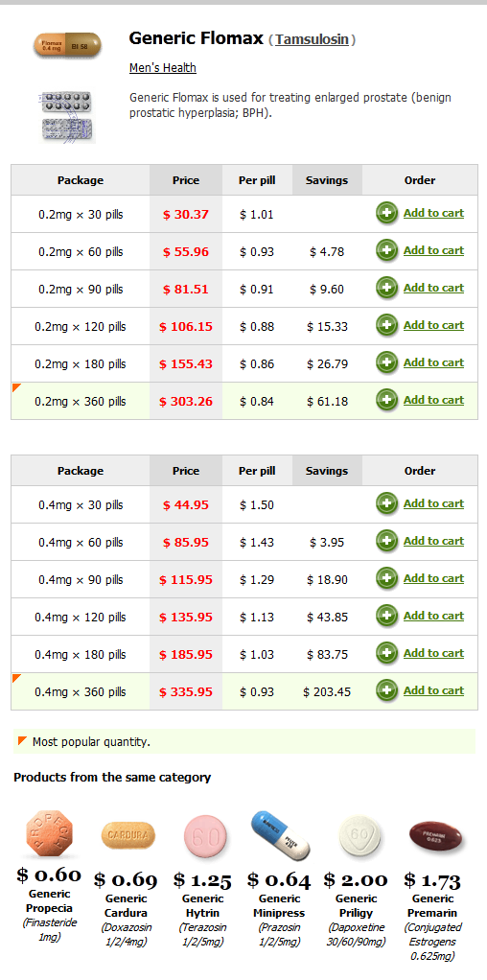
Task: Open the Tamsulosin link in the title
Action: (x=312, y=39)
